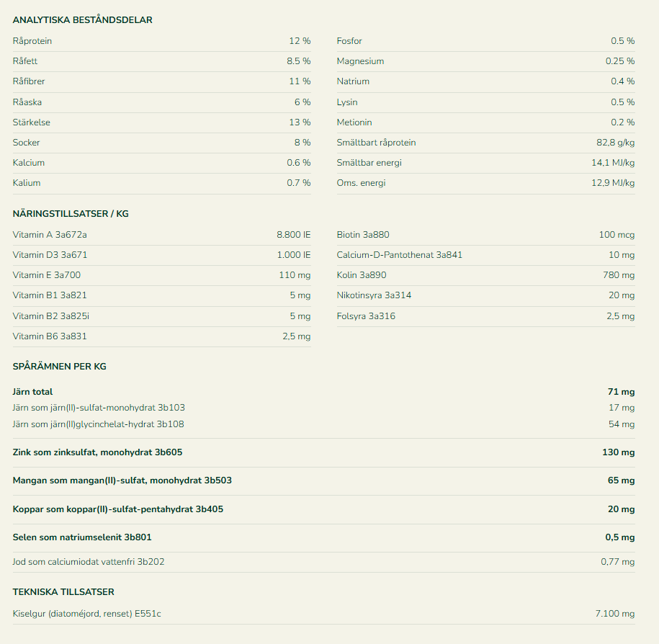
Task: Select the Kiselgur E551c label
Action: click(x=87, y=613)
